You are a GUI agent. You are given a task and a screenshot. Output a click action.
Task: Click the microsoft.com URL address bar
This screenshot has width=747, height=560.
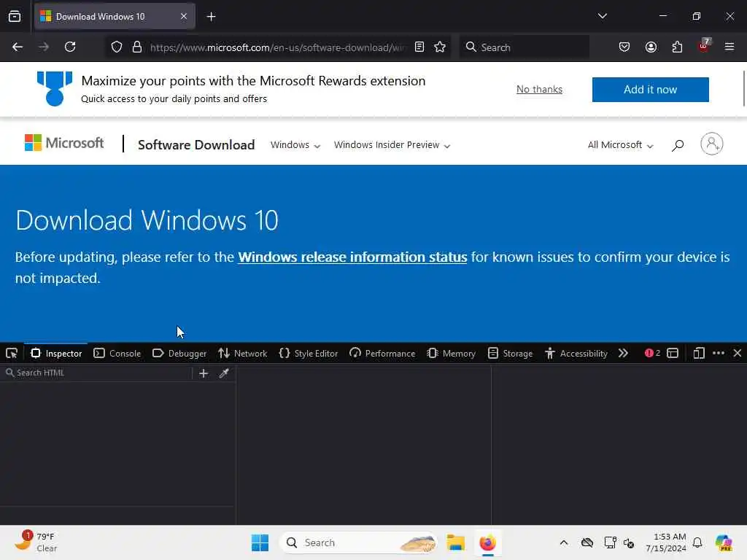(x=278, y=47)
